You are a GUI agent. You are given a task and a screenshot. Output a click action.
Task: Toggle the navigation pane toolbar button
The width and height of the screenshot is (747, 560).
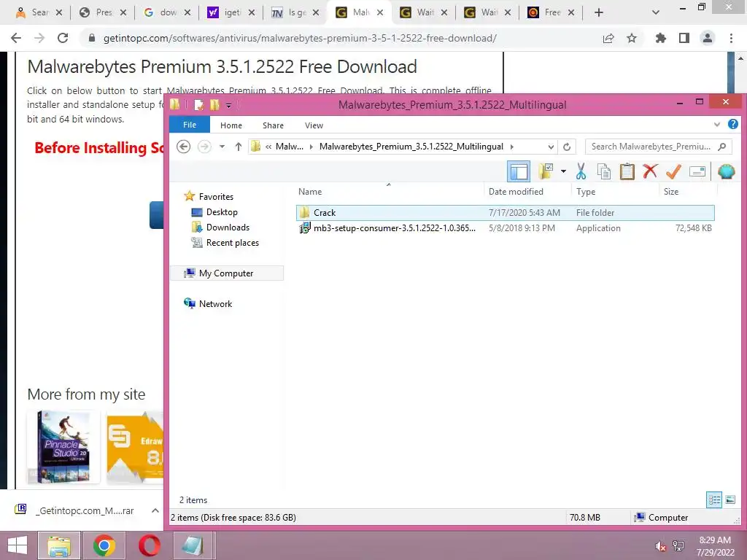[x=519, y=171]
